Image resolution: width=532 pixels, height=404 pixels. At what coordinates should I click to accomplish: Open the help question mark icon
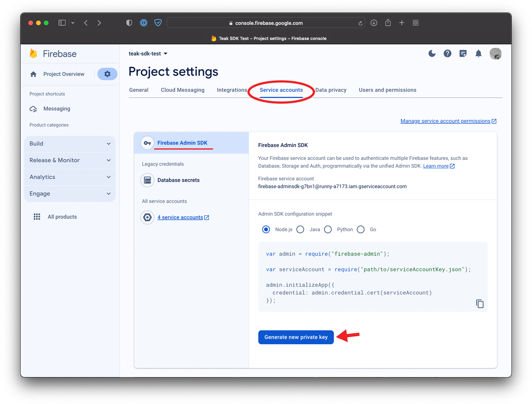pos(447,53)
